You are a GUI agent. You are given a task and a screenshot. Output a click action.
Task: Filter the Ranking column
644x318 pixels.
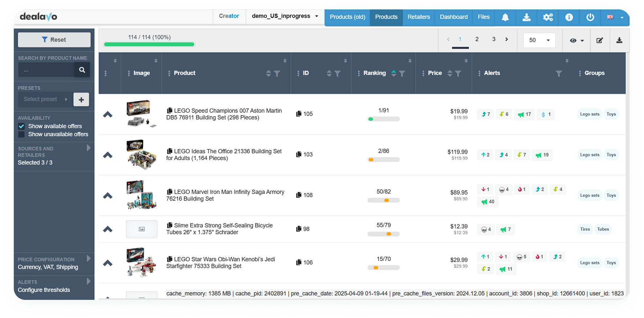402,74
